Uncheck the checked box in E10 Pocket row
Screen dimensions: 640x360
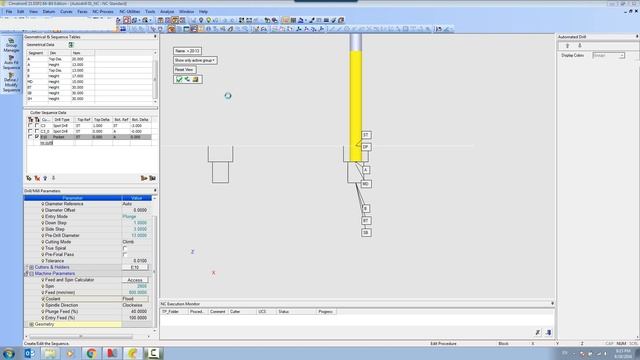(x=37, y=137)
